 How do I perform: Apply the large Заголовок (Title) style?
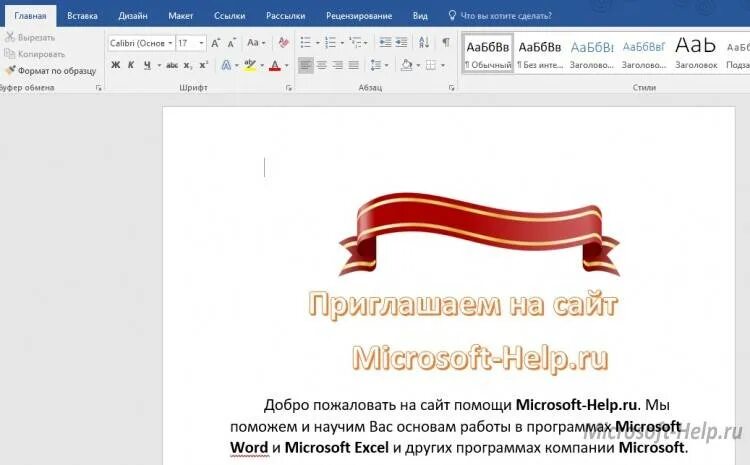click(x=696, y=53)
